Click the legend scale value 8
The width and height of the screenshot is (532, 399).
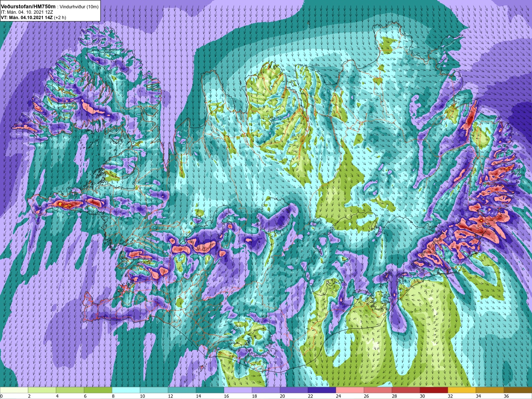pyautogui.click(x=113, y=396)
